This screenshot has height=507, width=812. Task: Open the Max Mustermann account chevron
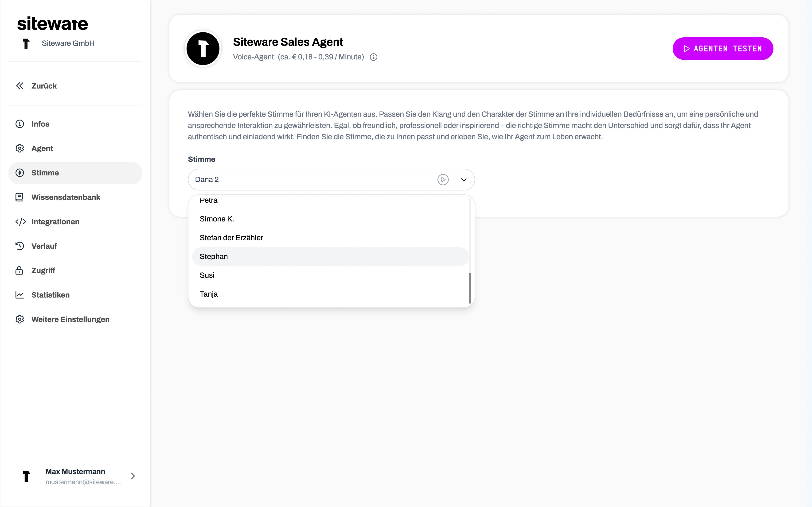tap(133, 476)
